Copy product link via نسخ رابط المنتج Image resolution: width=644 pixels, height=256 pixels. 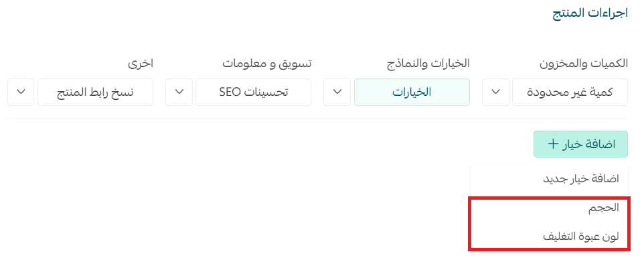tap(95, 92)
